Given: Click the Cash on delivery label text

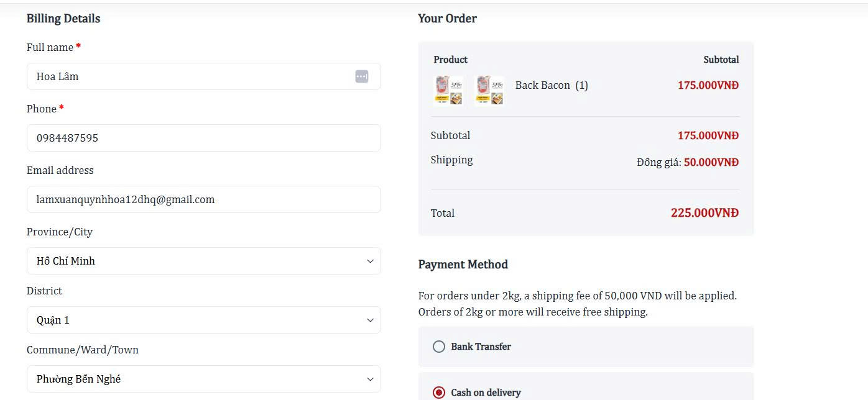Looking at the screenshot, I should (486, 393).
